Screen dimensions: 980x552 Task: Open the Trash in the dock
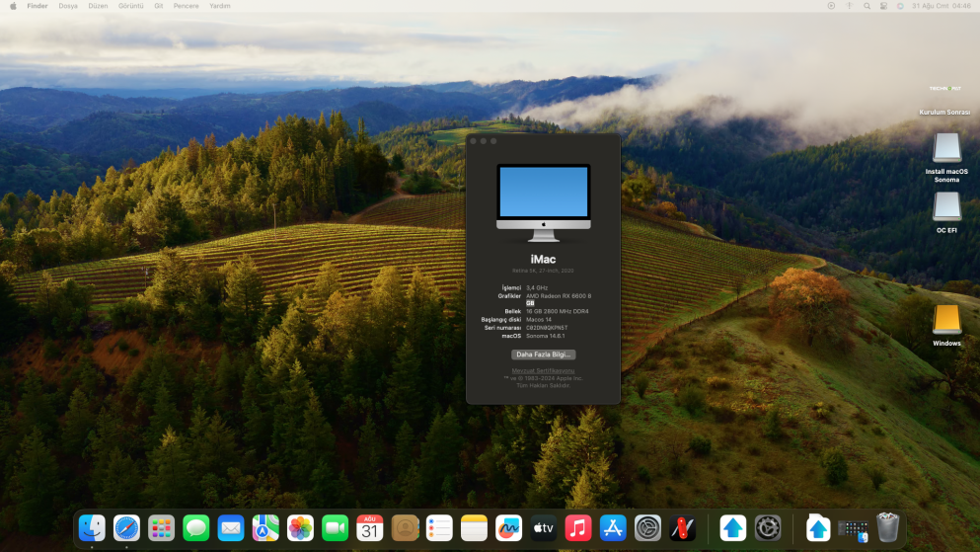[x=887, y=528]
